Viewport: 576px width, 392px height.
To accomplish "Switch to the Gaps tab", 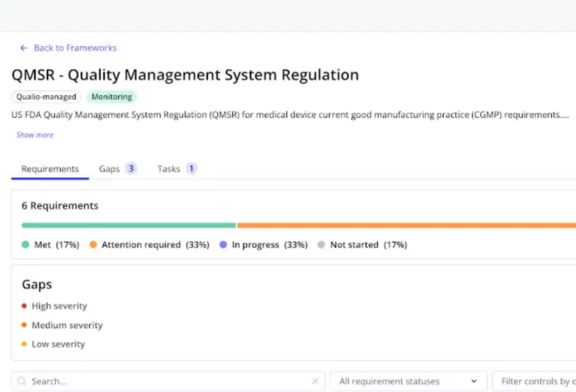I will click(x=109, y=169).
